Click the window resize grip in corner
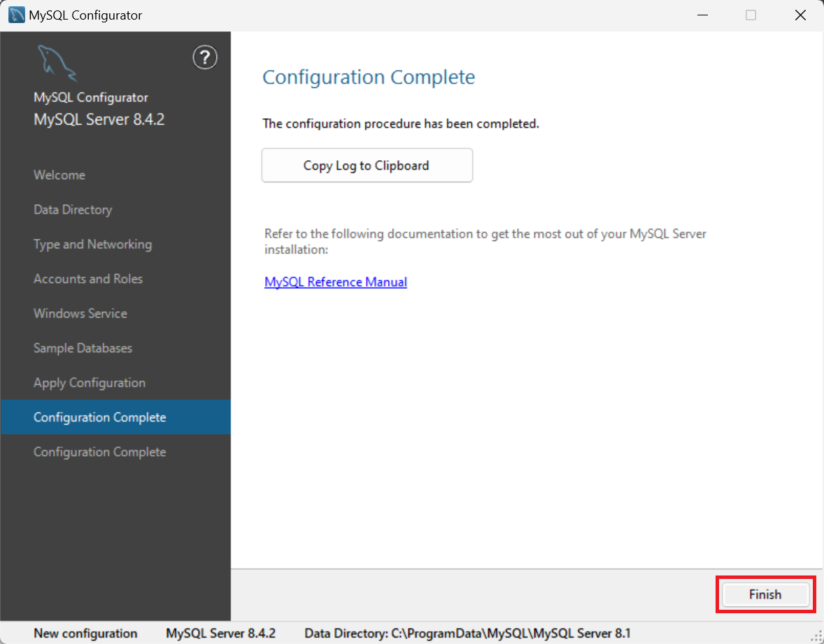 [816, 636]
